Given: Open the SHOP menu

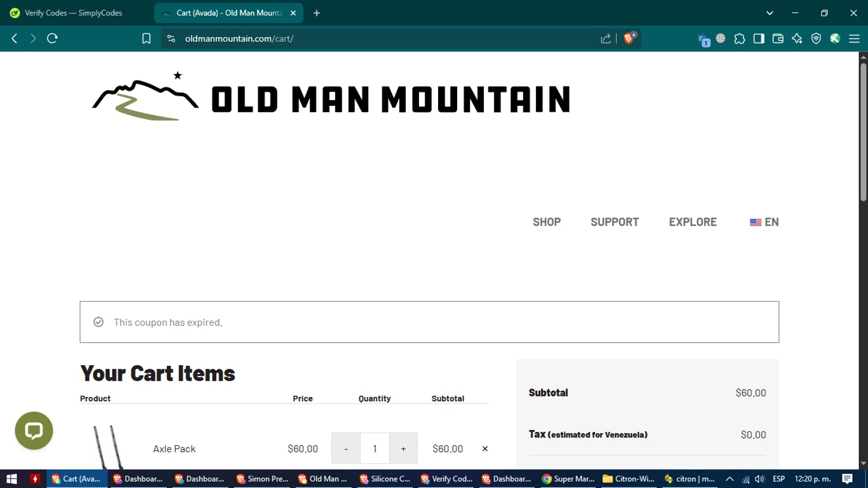Looking at the screenshot, I should (547, 222).
